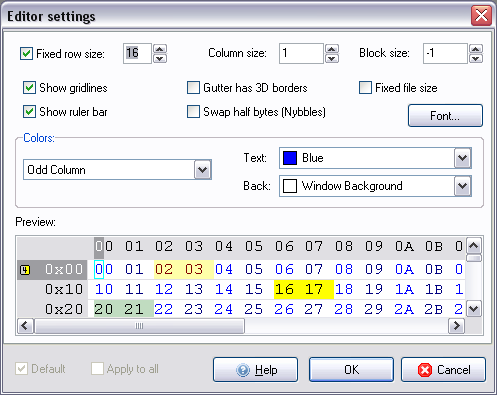Enable Gutter has 3D borders

pyautogui.click(x=193, y=88)
